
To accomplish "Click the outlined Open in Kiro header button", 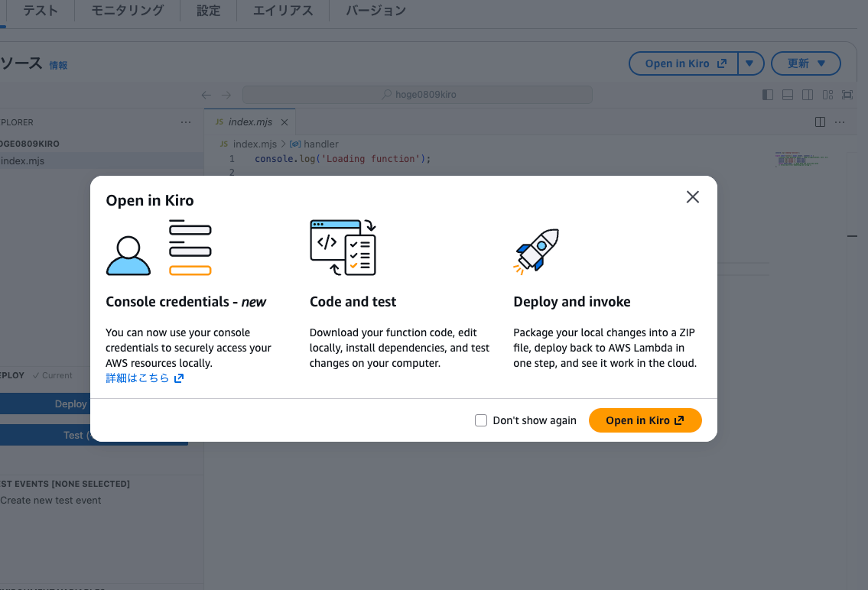I will [684, 63].
